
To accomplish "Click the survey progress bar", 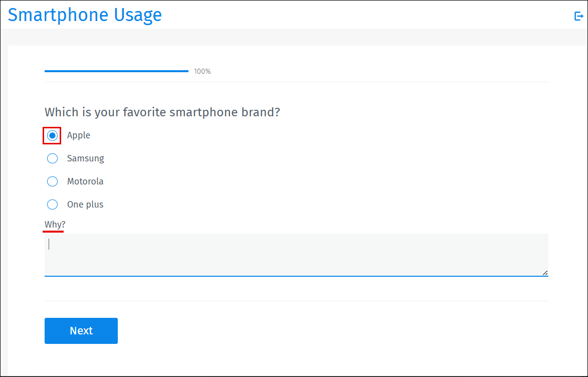I will (x=116, y=71).
